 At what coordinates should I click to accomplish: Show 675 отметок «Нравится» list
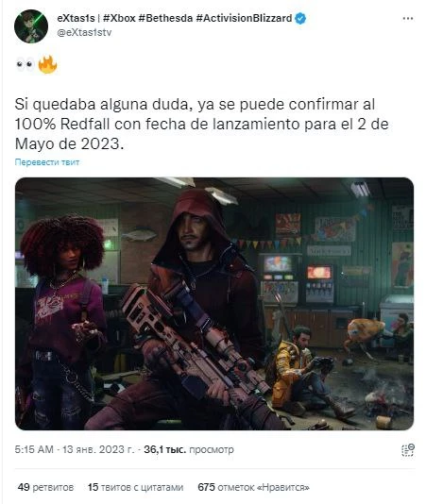[x=253, y=487]
